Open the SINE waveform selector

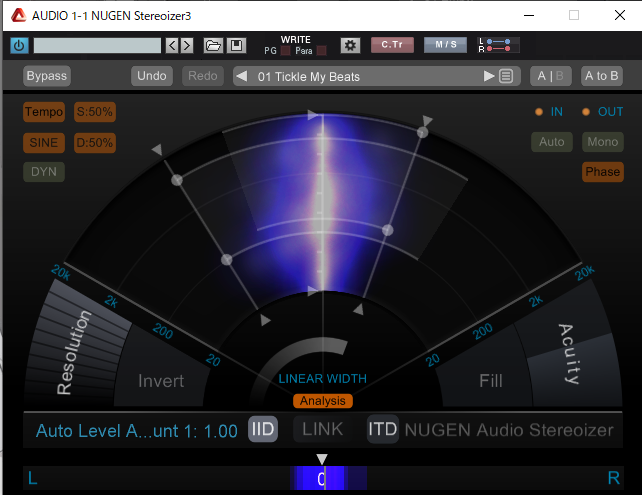[43, 142]
